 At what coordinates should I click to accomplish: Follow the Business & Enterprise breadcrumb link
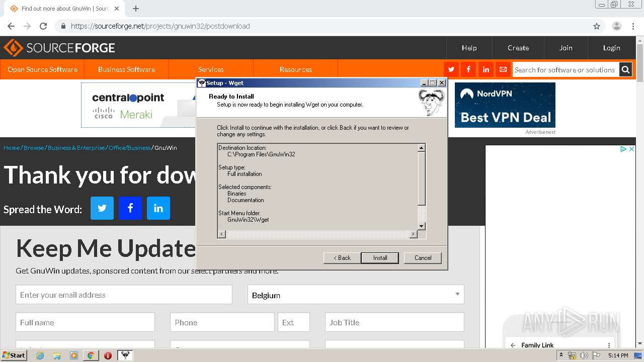coord(76,148)
